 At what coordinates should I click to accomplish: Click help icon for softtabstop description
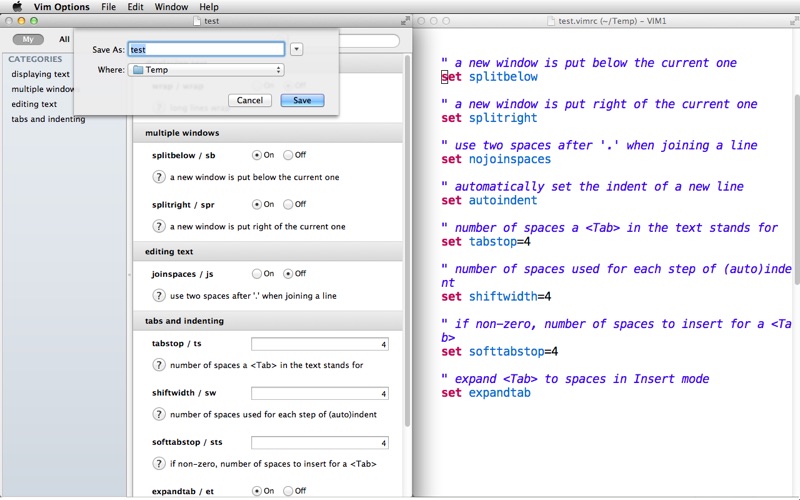pyautogui.click(x=159, y=464)
